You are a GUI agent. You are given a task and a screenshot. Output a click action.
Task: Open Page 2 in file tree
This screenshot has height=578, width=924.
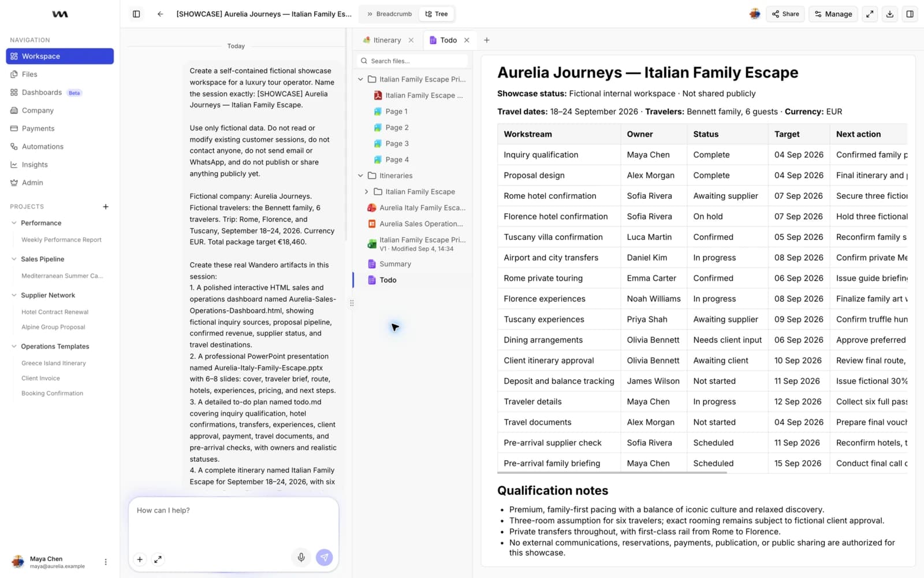(x=391, y=128)
